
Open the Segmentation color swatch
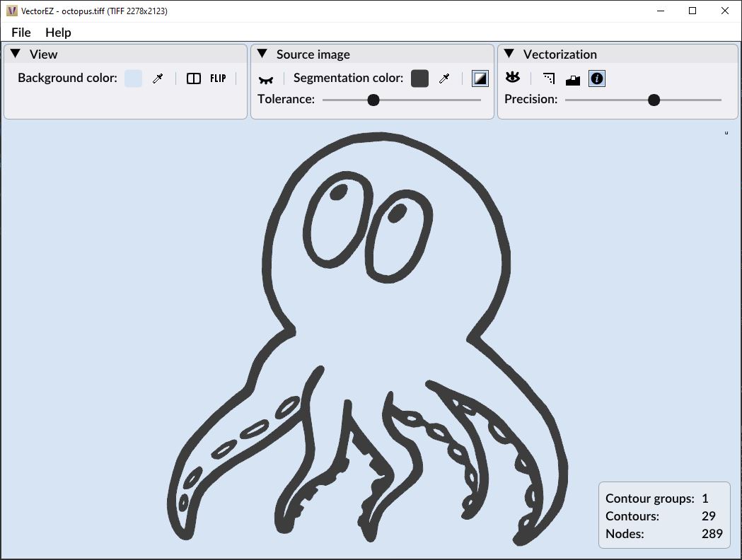pos(419,78)
